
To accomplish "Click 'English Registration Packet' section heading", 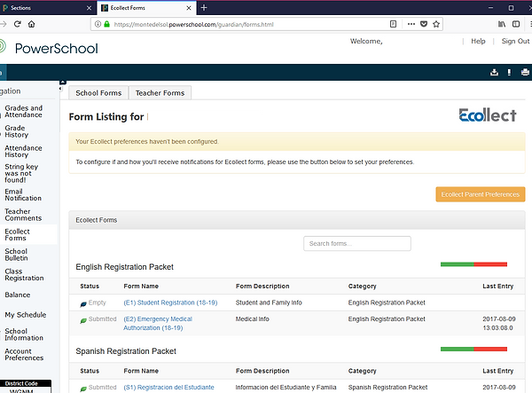I will click(124, 267).
